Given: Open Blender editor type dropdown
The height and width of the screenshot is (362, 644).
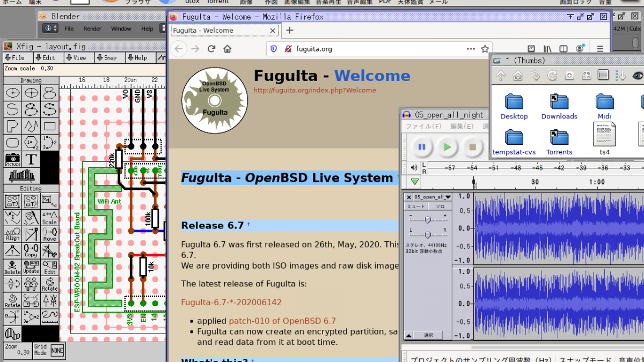Looking at the screenshot, I should click(50, 28).
